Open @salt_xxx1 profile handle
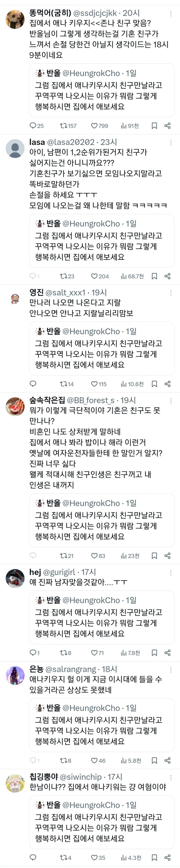This screenshot has height=868, width=180. (65, 292)
